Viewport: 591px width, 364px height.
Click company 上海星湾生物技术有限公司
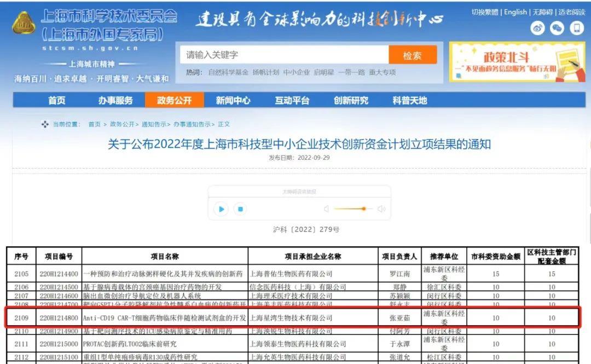pyautogui.click(x=291, y=318)
